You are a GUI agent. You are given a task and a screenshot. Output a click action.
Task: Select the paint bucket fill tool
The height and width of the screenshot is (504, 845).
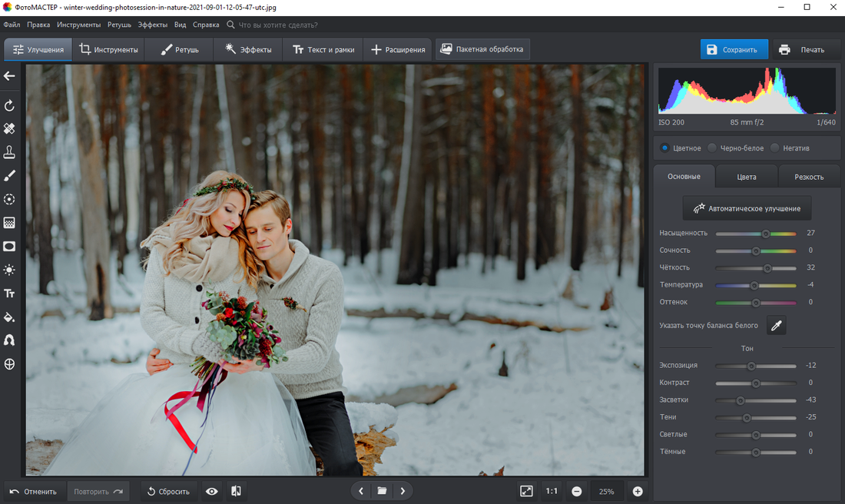coord(10,317)
